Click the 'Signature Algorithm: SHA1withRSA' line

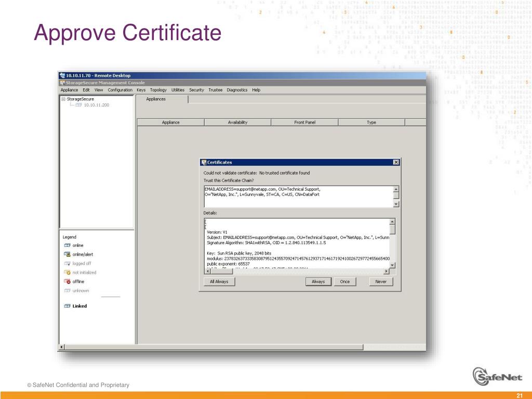(x=267, y=243)
